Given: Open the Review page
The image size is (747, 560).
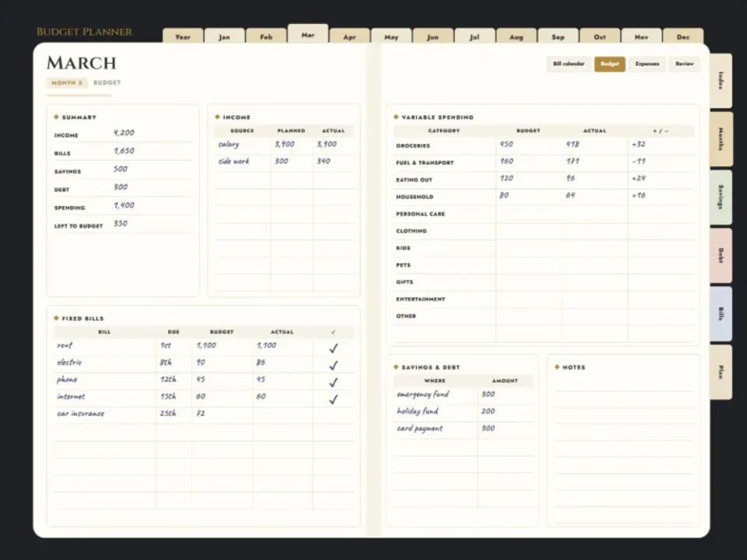Looking at the screenshot, I should [685, 64].
